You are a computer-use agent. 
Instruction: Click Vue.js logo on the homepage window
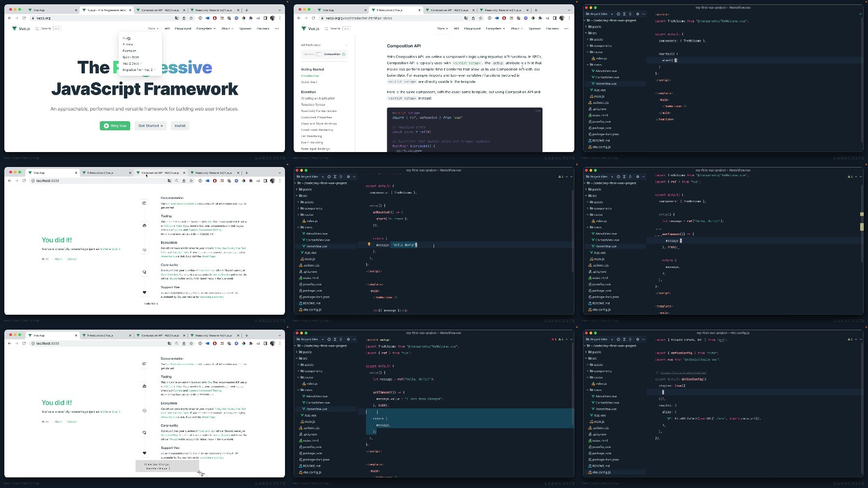pos(21,28)
